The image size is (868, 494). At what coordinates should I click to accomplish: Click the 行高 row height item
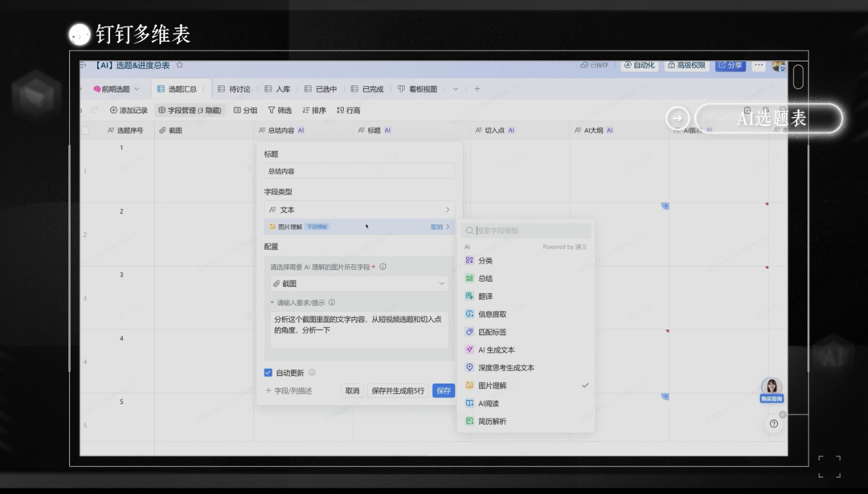(x=348, y=110)
